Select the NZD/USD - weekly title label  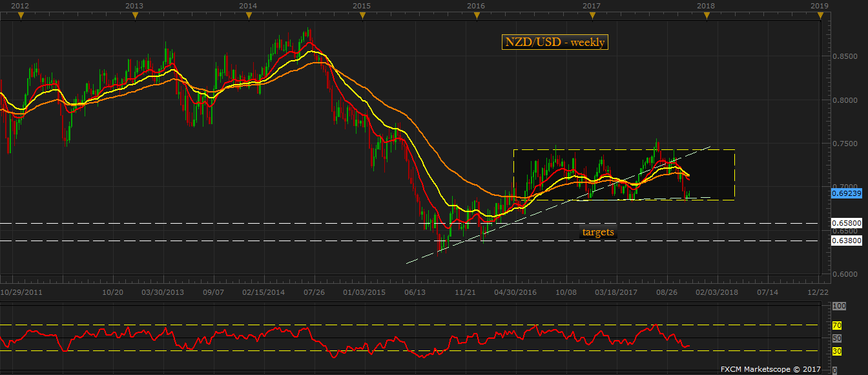pyautogui.click(x=555, y=42)
